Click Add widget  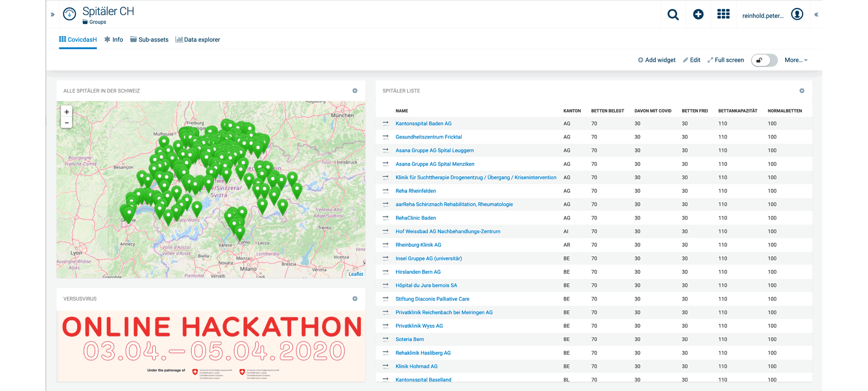click(657, 60)
